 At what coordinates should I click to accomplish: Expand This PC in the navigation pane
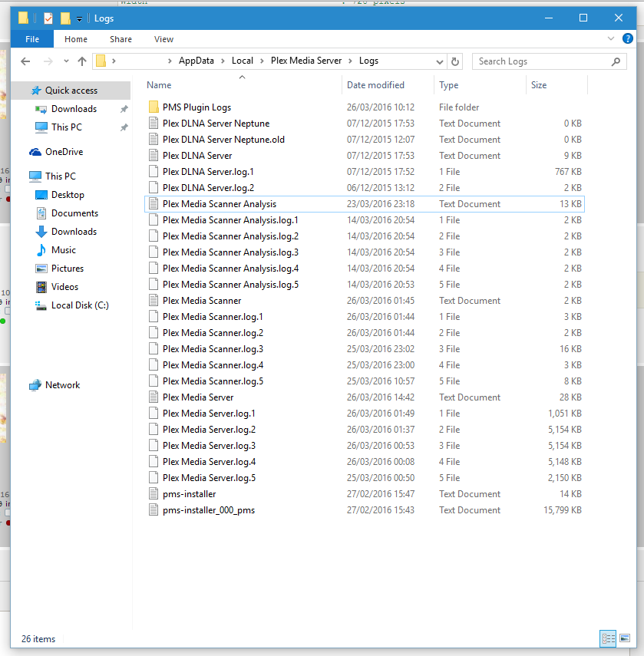tap(19, 176)
